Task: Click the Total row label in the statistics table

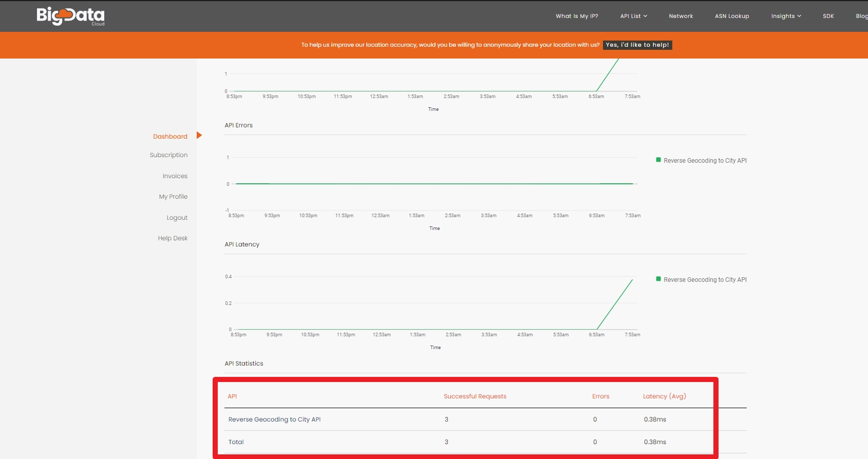Action: point(236,442)
